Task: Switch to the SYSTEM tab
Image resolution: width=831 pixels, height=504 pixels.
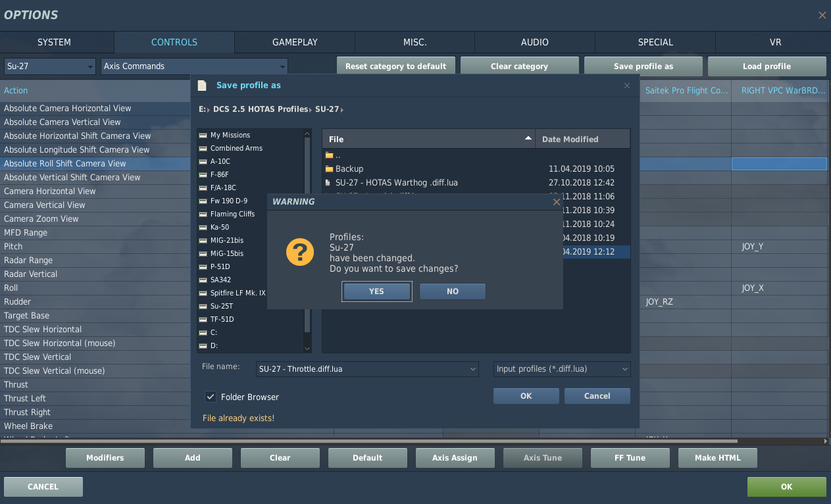Action: tap(54, 42)
